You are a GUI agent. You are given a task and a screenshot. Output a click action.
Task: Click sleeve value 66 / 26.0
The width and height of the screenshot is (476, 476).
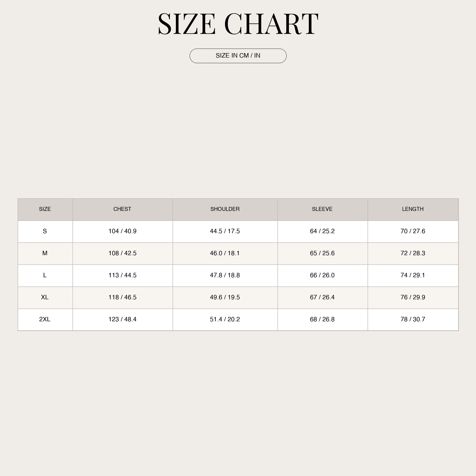pos(322,275)
